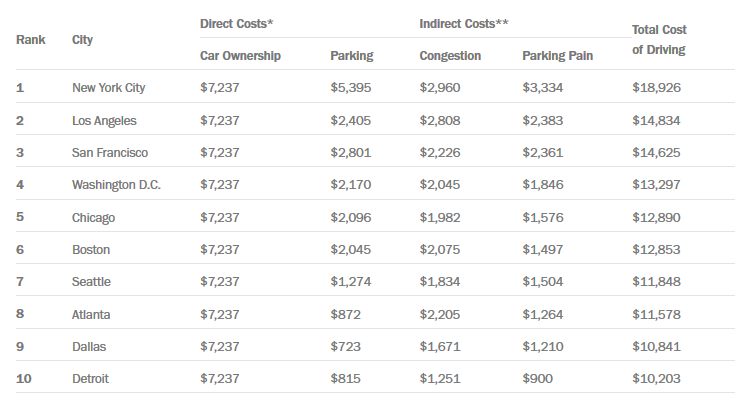Click Atlanta's congestion cost $2,205
Screen dimensions: 741x419
pos(441,315)
